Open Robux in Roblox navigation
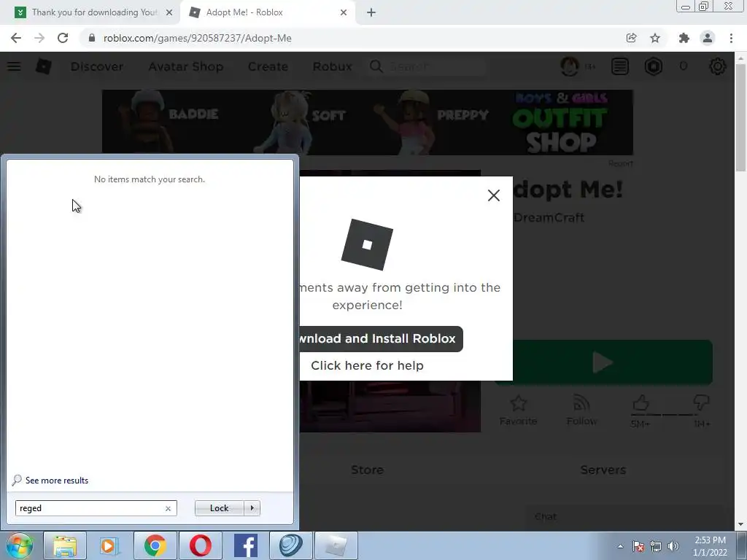 click(332, 66)
